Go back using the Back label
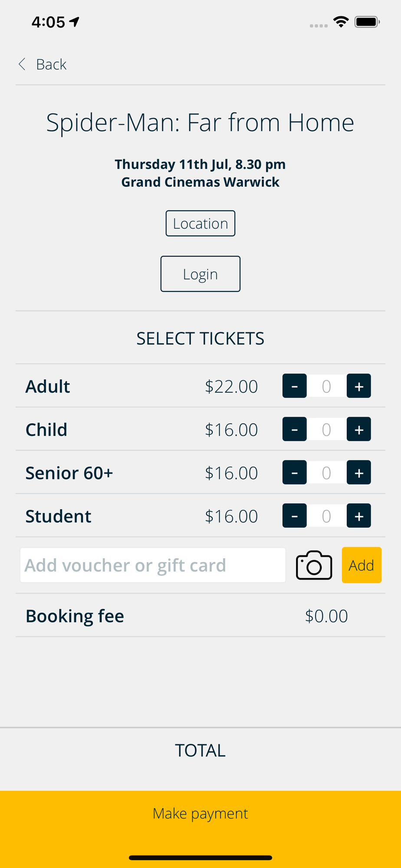The height and width of the screenshot is (868, 401). 51,64
